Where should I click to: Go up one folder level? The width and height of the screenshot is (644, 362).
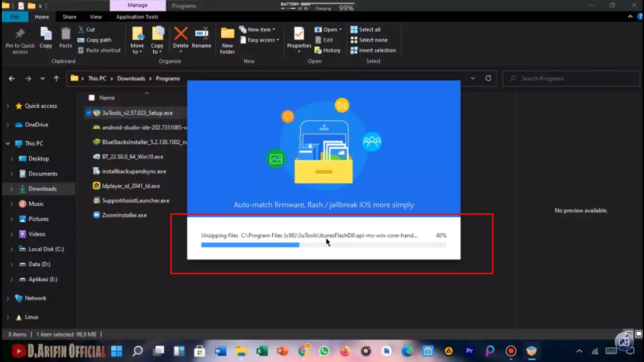56,78
